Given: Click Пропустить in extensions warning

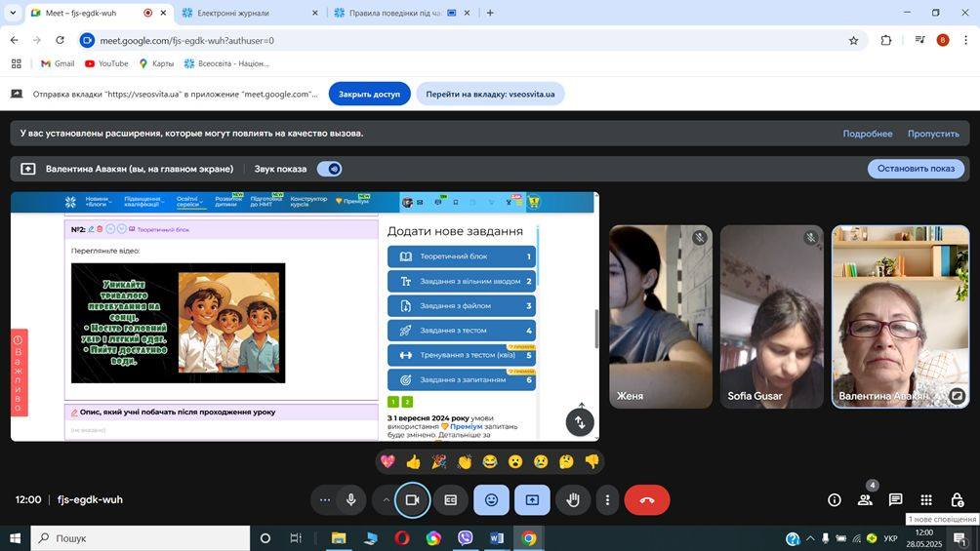Looking at the screenshot, I should coord(933,134).
